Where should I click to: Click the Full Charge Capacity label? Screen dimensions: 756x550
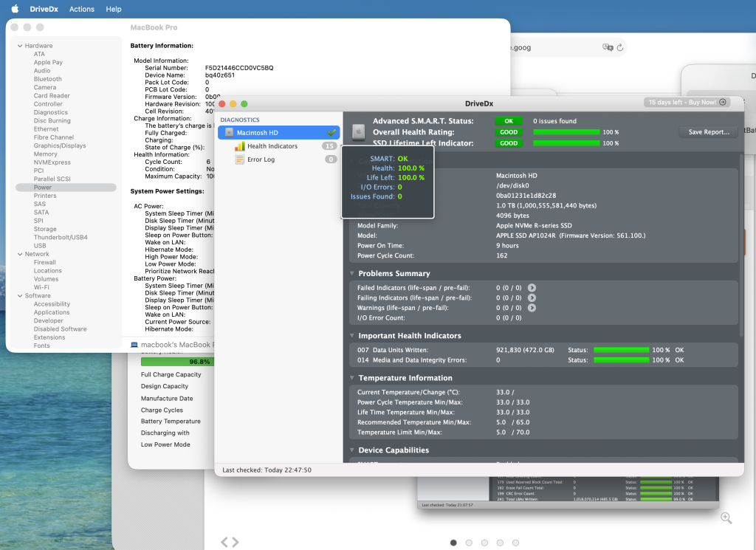coord(171,374)
